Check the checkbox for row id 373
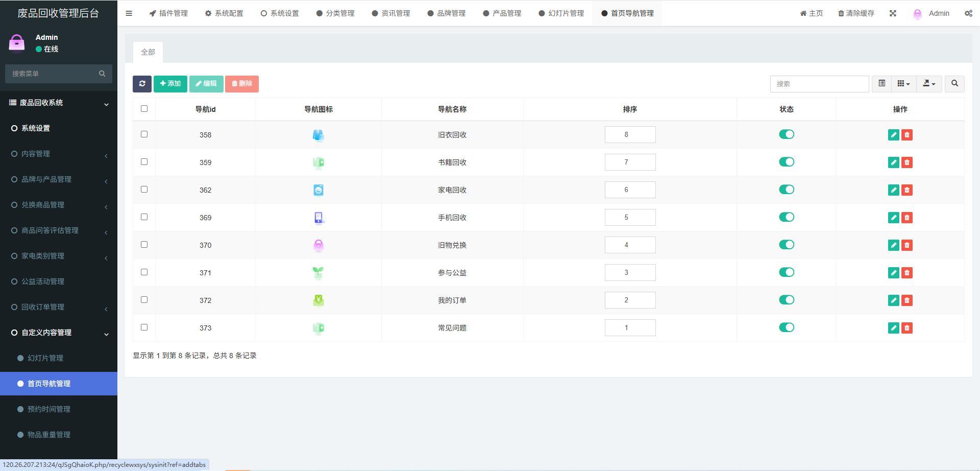The height and width of the screenshot is (471, 980). click(144, 327)
